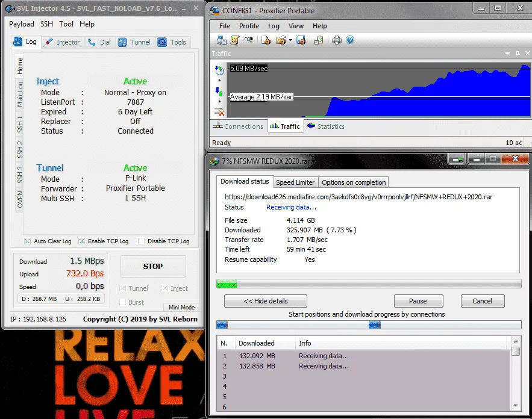532x419 pixels.
Task: Click the printer icon in Proxifier toolbar
Action: (x=337, y=40)
